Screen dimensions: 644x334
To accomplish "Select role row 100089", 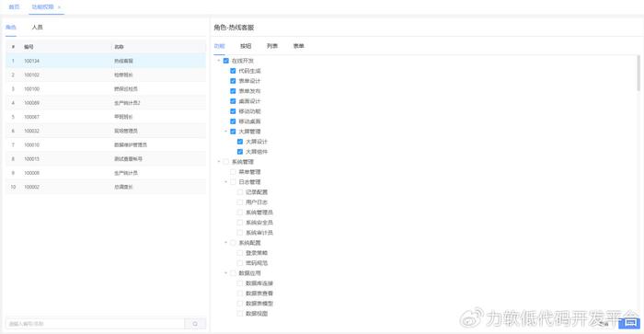I will (106, 103).
